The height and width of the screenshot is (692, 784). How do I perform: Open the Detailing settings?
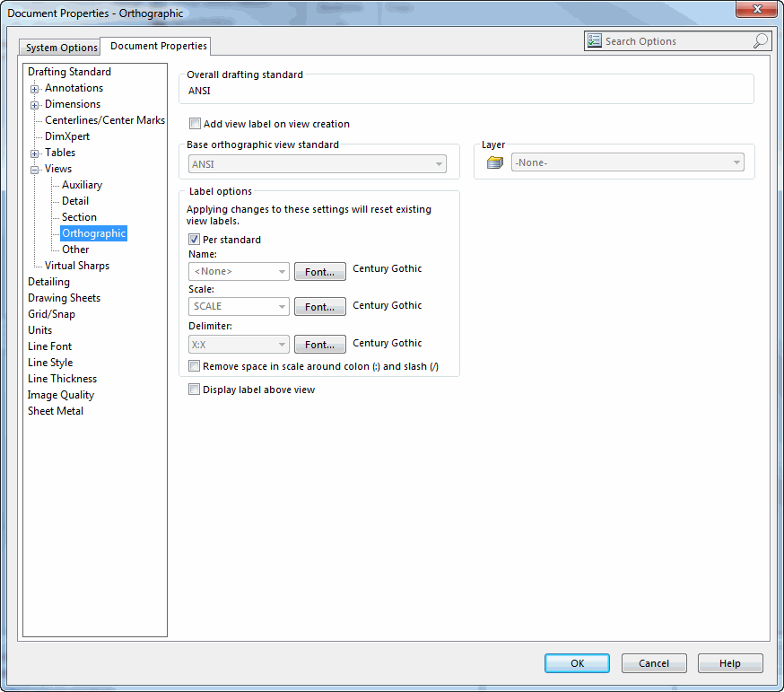point(49,282)
